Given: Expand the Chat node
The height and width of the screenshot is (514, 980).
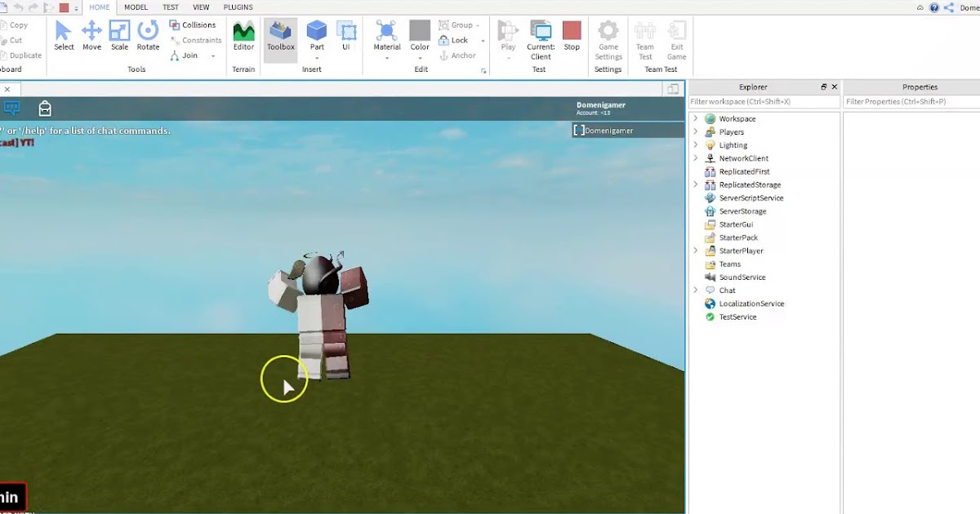Looking at the screenshot, I should tap(696, 290).
